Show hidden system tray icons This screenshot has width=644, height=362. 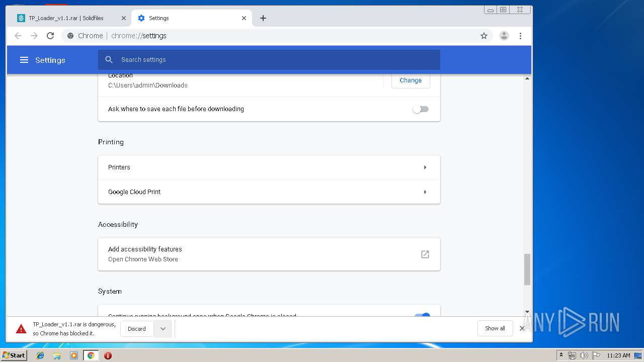pos(561,355)
